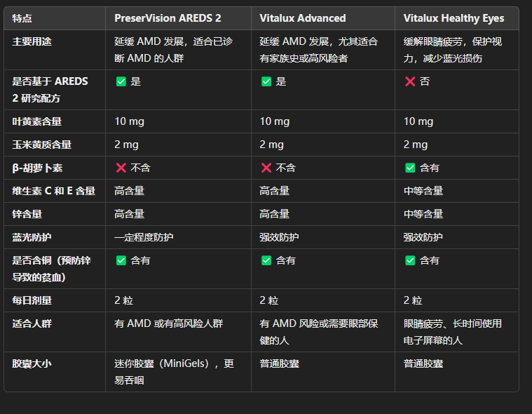532x414 pixels.
Task: Click the cell 有 AMD 风险或需要眼部保健的人
Action: [x=319, y=332]
